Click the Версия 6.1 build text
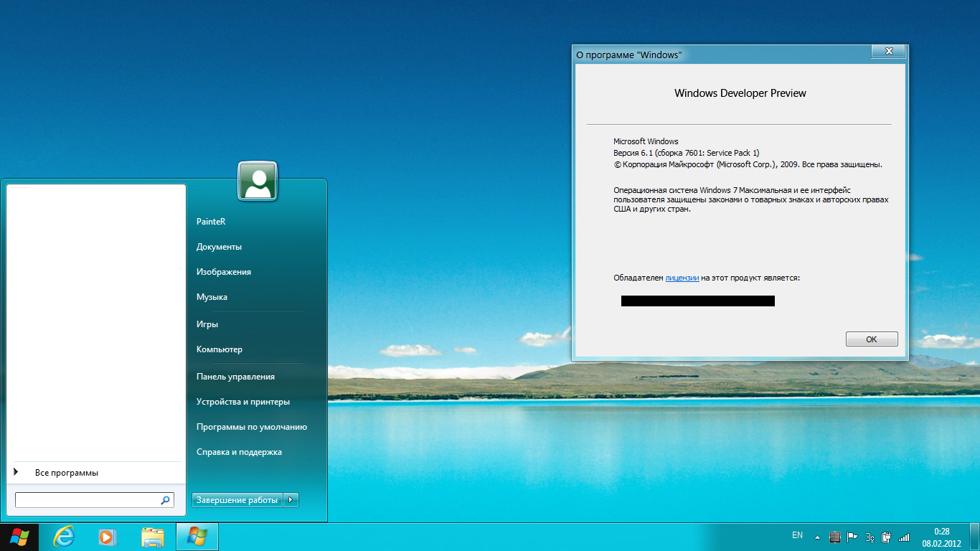This screenshot has height=551, width=980. (686, 153)
